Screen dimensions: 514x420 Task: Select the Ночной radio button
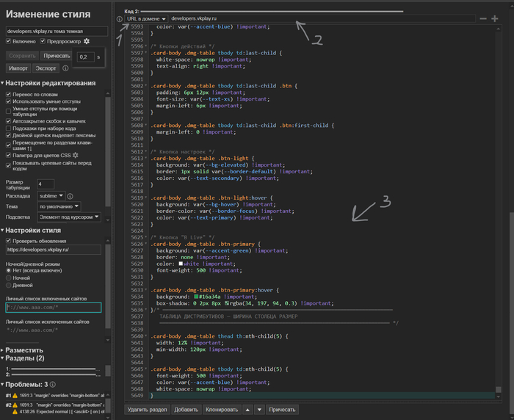pos(8,277)
